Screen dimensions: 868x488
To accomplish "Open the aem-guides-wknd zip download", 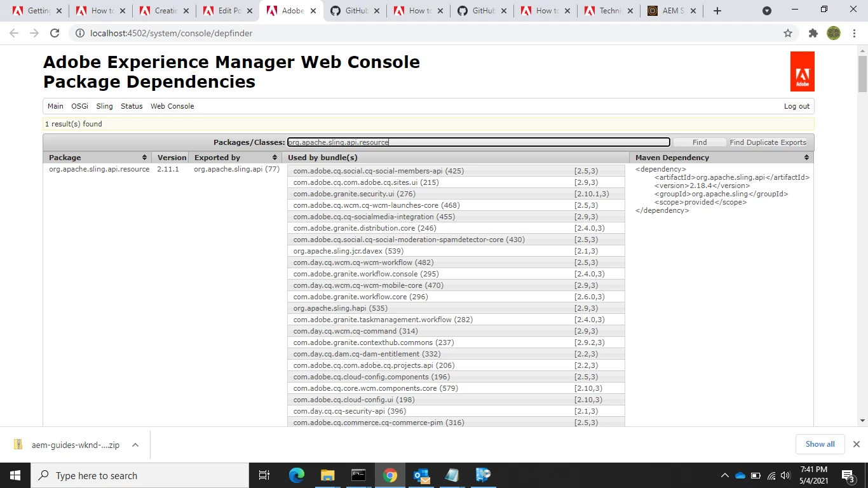I will 75,445.
